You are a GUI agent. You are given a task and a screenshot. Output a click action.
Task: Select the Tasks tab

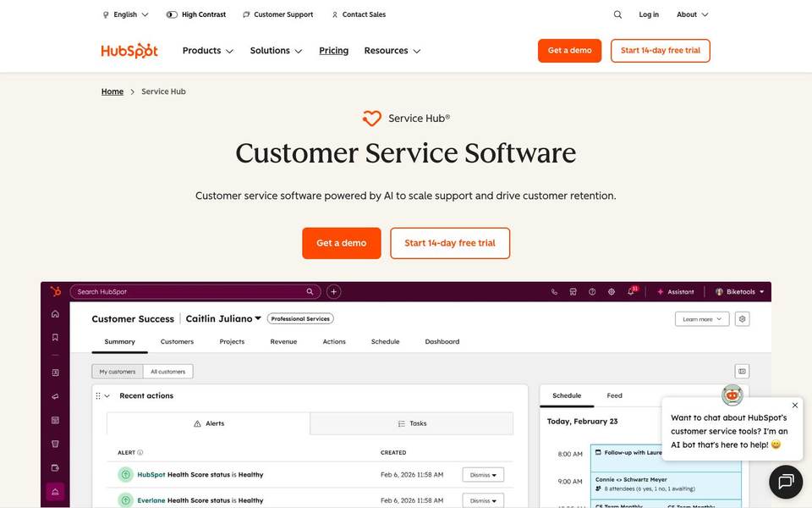[x=412, y=423]
